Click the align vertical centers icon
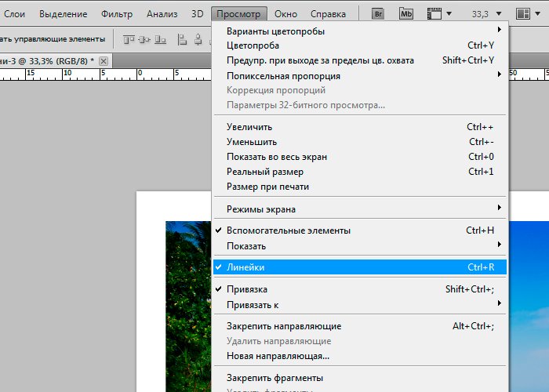549x392 pixels. click(x=144, y=39)
